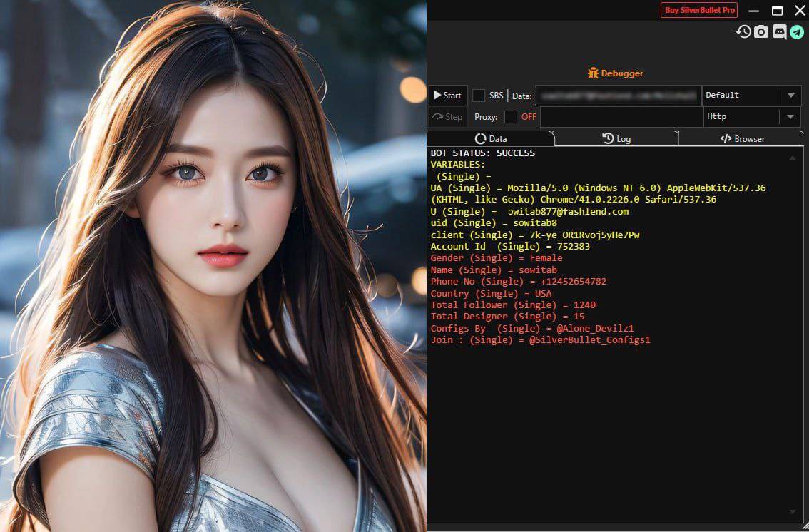809x532 pixels.
Task: Click the Country USA line
Action: coord(491,293)
